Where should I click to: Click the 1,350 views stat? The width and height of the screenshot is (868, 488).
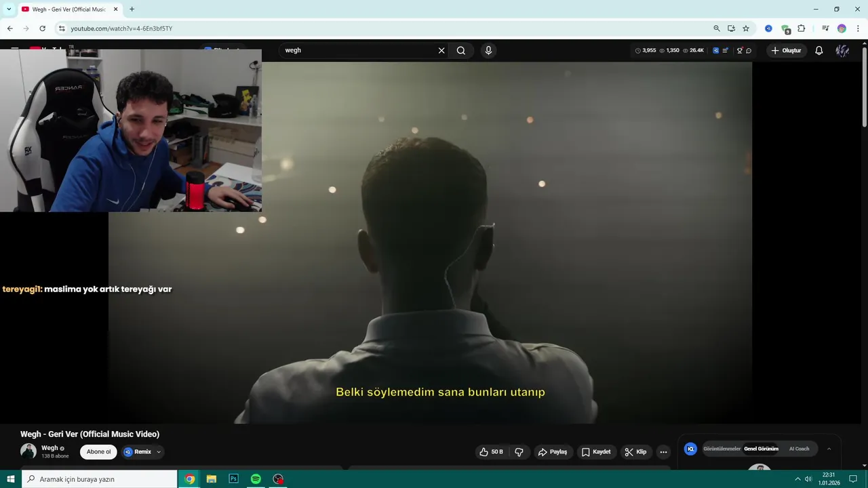pyautogui.click(x=669, y=50)
